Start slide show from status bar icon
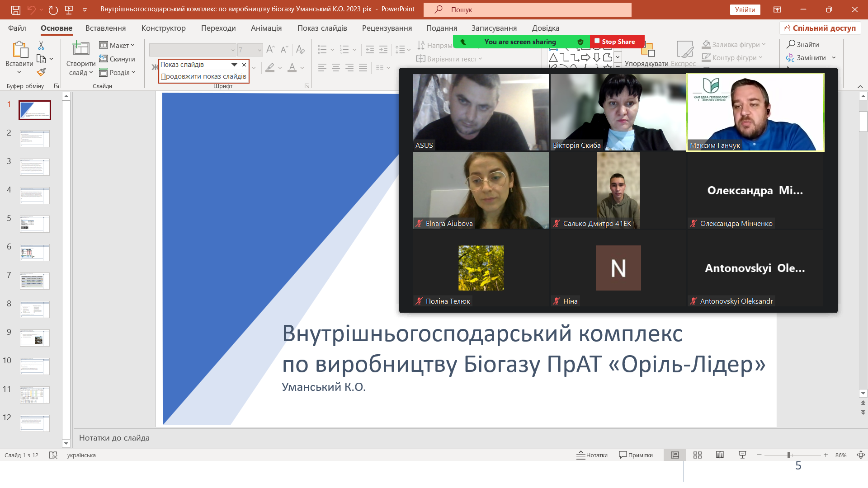Viewport: 868px width, 488px height. (742, 455)
